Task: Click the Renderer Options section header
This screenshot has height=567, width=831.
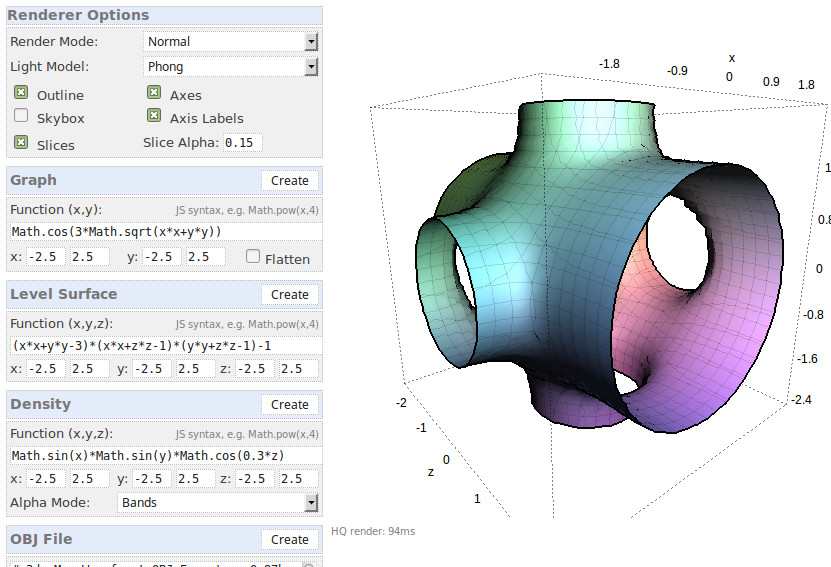Action: [x=80, y=16]
